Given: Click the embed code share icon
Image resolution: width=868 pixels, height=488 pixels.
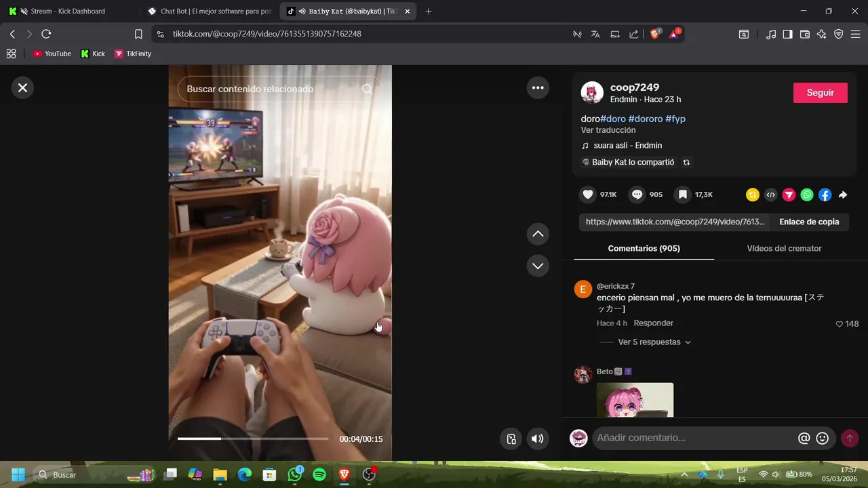Looking at the screenshot, I should coord(770,195).
